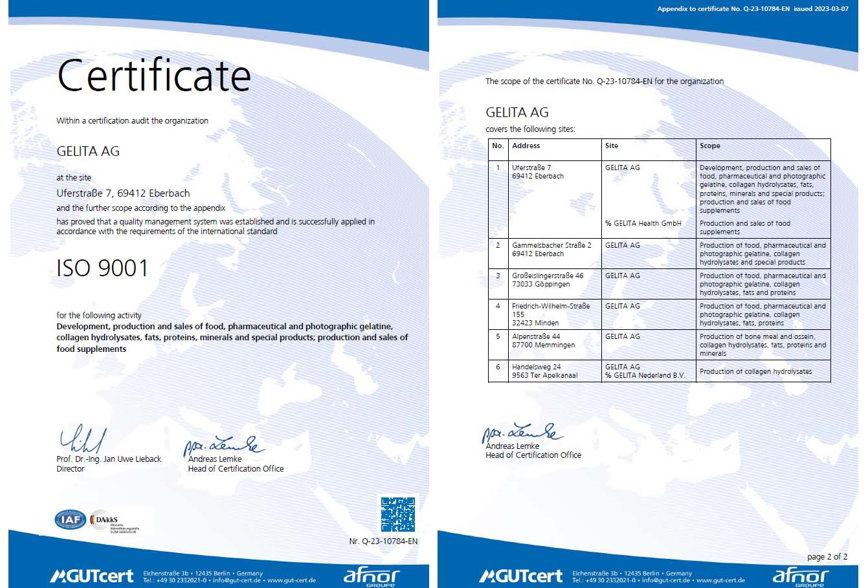
Task: Open www.gut-cert.de link in the certificate page footer
Action: pyautogui.click(x=291, y=580)
